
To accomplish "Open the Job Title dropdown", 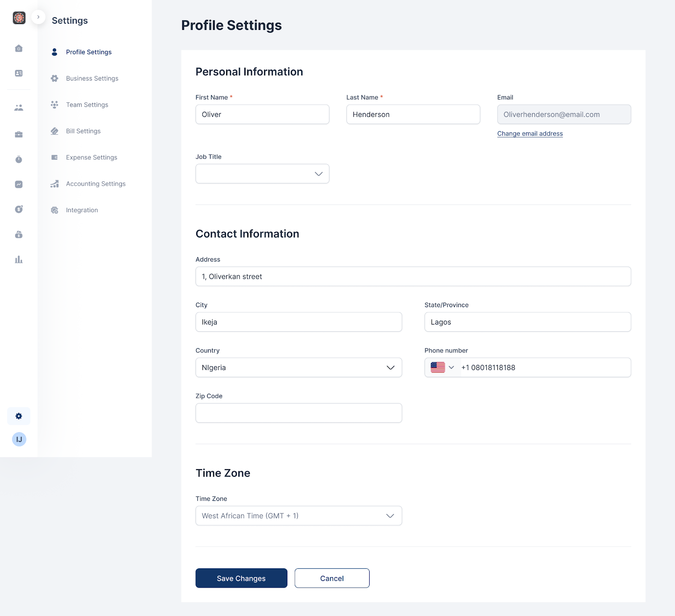I will 262,174.
